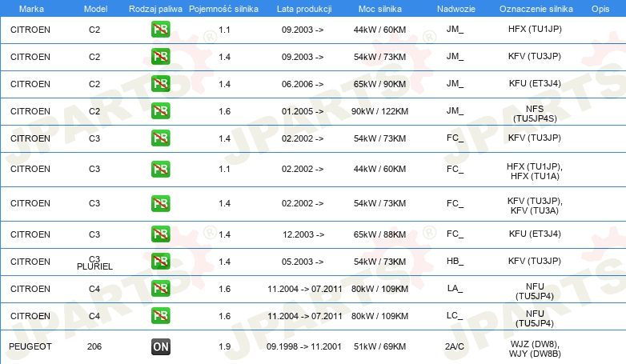Viewport: 626px width, 364px height.
Task: Click the HFX (TU1JP), HFX (TU1A) engine code
Action: click(x=535, y=171)
